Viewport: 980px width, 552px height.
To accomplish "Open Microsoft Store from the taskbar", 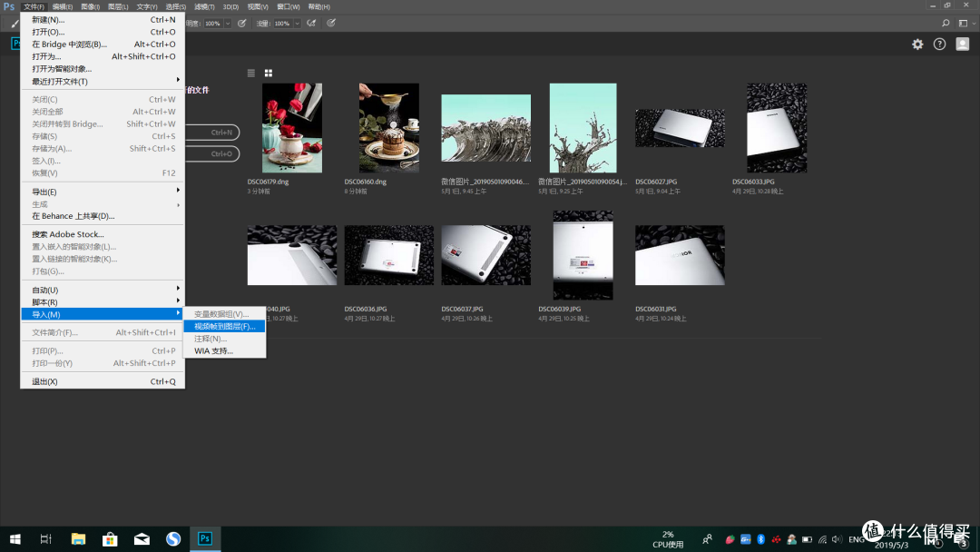I will 110,539.
